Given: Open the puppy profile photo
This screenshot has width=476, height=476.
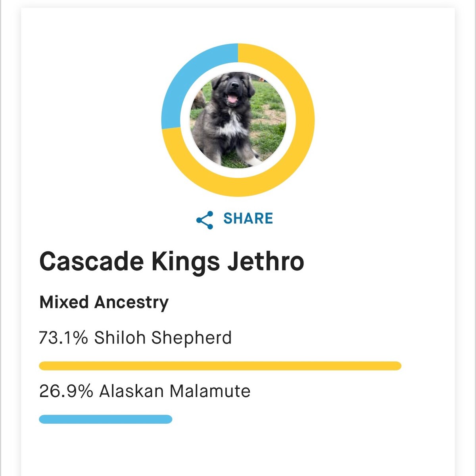Looking at the screenshot, I should [x=238, y=120].
